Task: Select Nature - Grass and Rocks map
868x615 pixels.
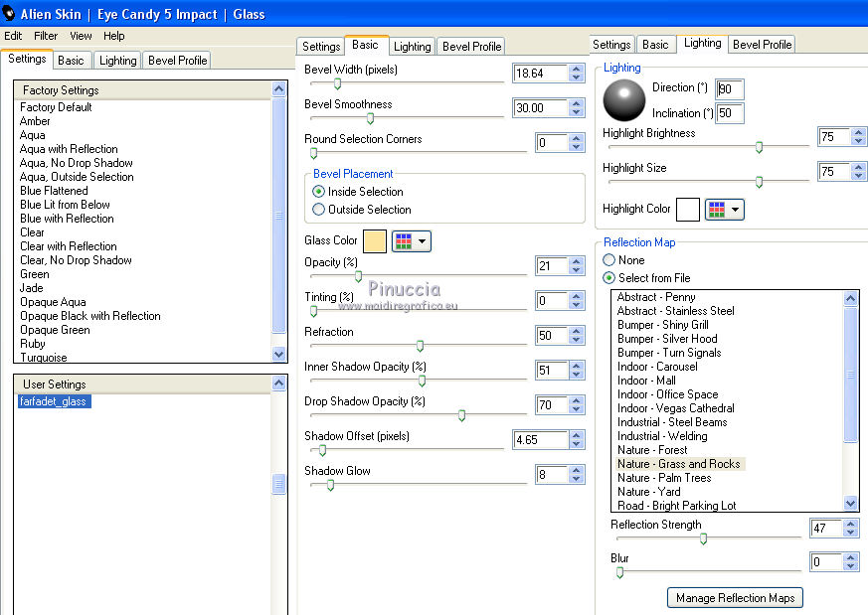Action: click(679, 463)
